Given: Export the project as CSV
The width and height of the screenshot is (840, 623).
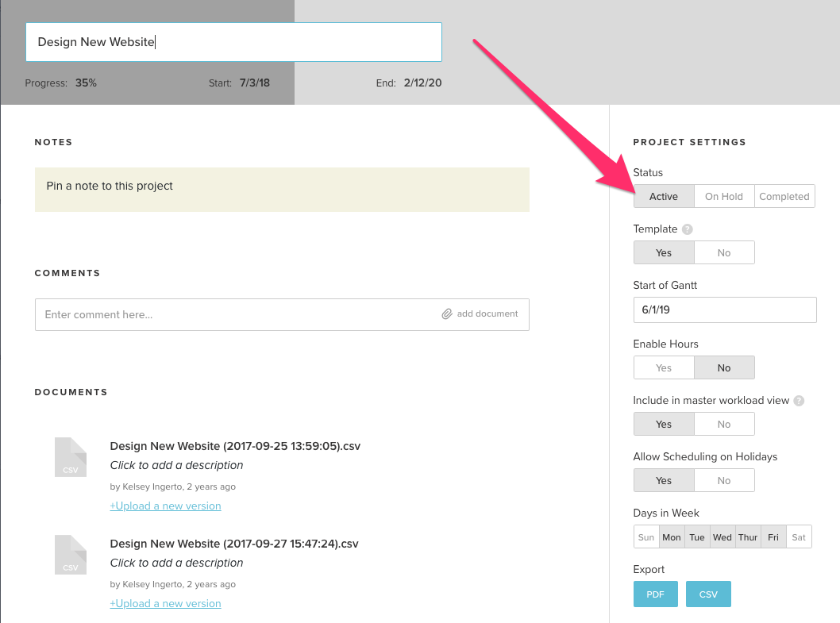Looking at the screenshot, I should click(x=708, y=594).
